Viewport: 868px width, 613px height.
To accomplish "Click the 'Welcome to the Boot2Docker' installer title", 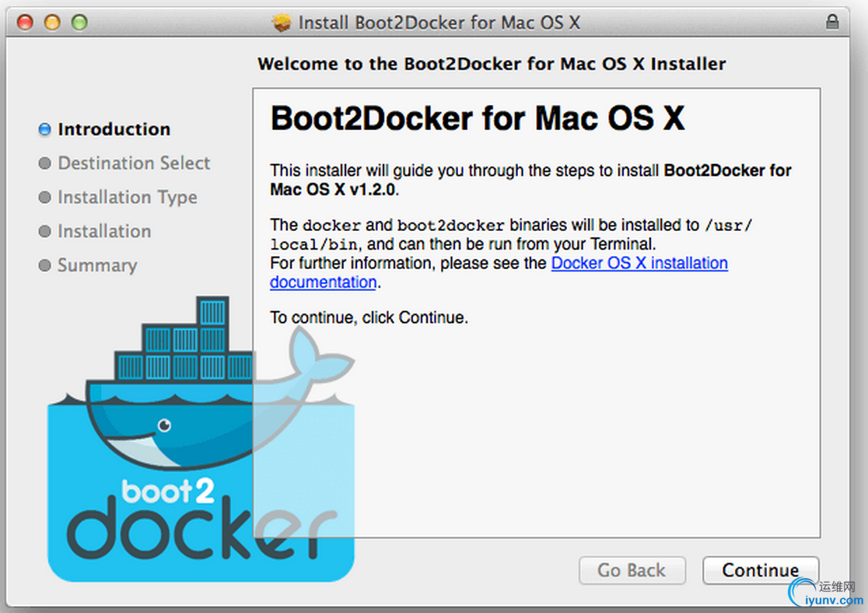I will (x=492, y=64).
